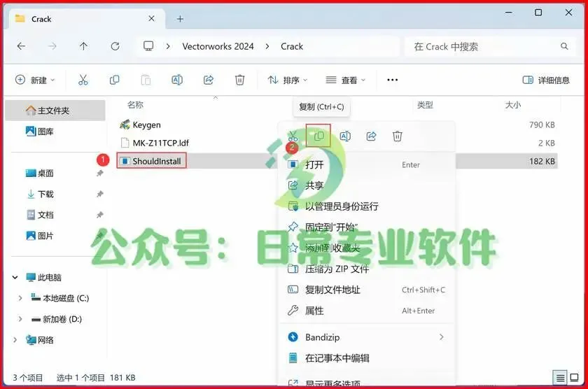This screenshot has width=588, height=389.
Task: Toggle the 详细信息 details pane
Action: click(546, 80)
